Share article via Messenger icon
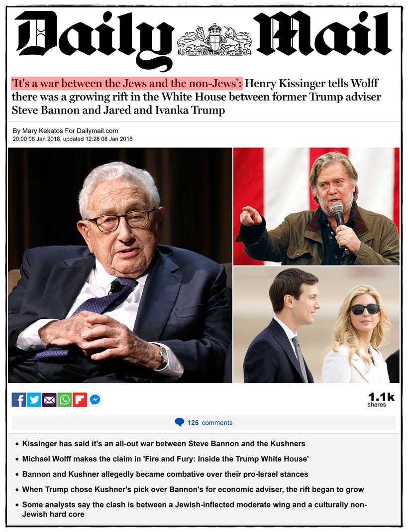 click(95, 399)
